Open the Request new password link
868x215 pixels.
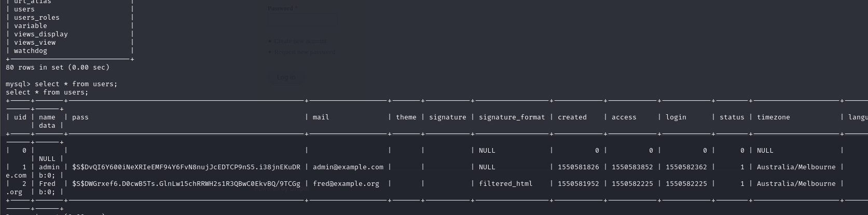(x=305, y=52)
